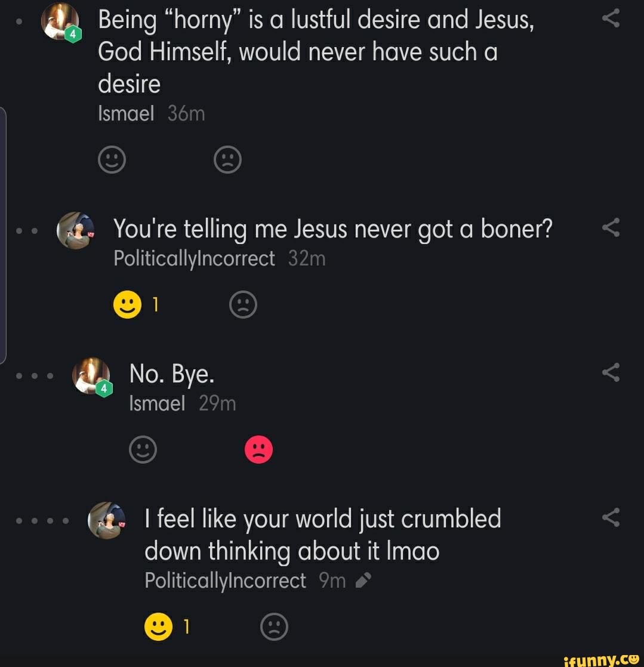The image size is (644, 667).
Task: Open Ismael username on 36m comment
Action: [x=126, y=113]
